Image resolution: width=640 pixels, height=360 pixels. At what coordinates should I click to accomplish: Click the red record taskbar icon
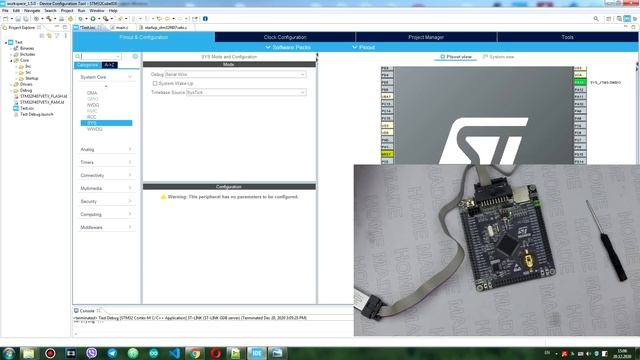(50, 353)
